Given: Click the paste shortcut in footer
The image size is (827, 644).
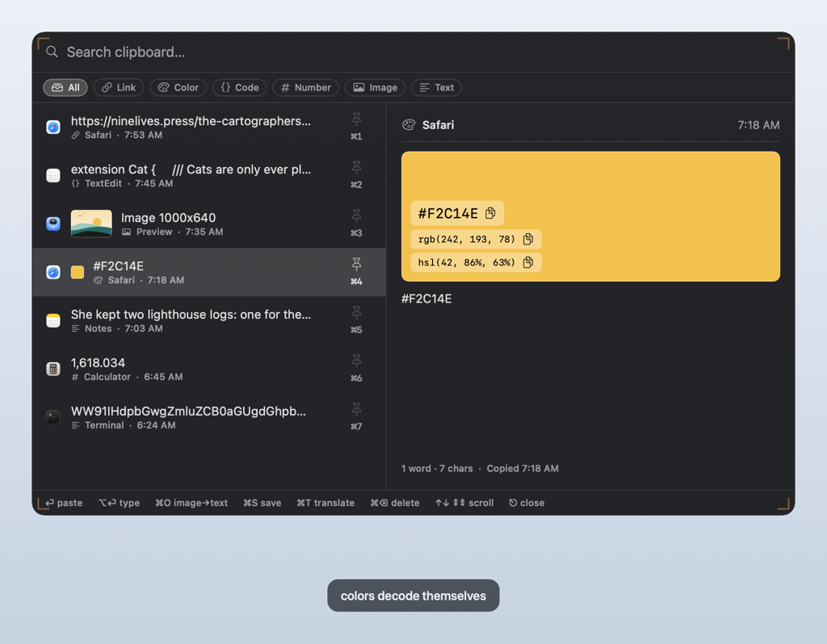Looking at the screenshot, I should (x=64, y=503).
